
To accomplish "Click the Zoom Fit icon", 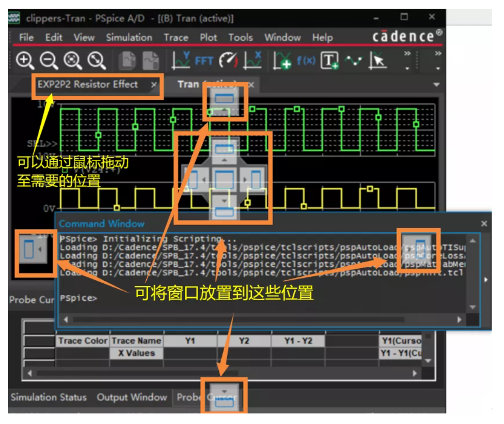I will 97,61.
